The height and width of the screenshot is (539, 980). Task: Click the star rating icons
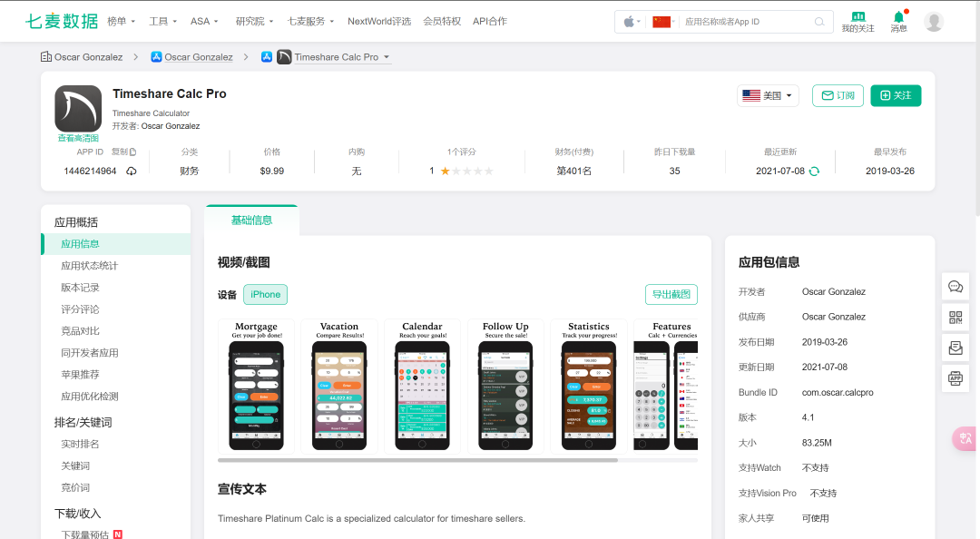467,171
